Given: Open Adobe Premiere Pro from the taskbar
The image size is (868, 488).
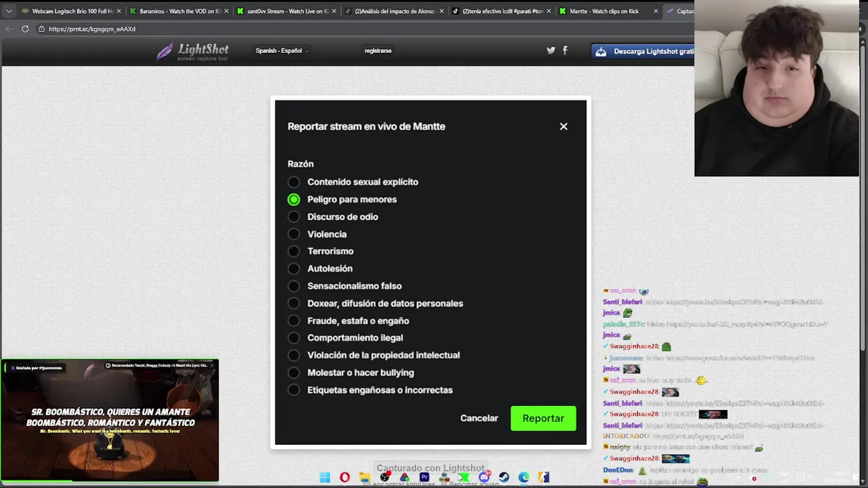Looking at the screenshot, I should 425,478.
